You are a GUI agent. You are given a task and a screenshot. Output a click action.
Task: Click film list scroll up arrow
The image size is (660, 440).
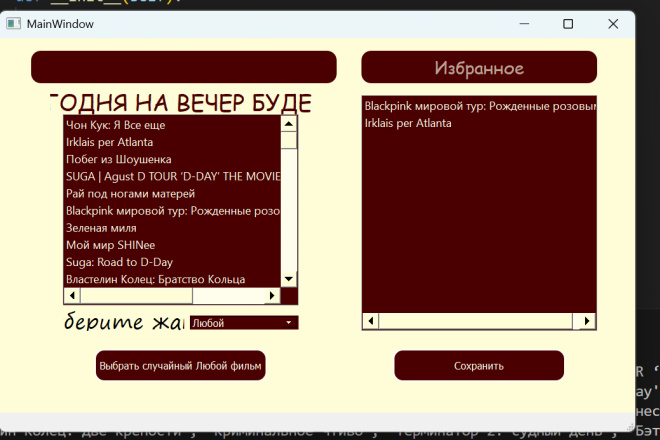pos(289,124)
